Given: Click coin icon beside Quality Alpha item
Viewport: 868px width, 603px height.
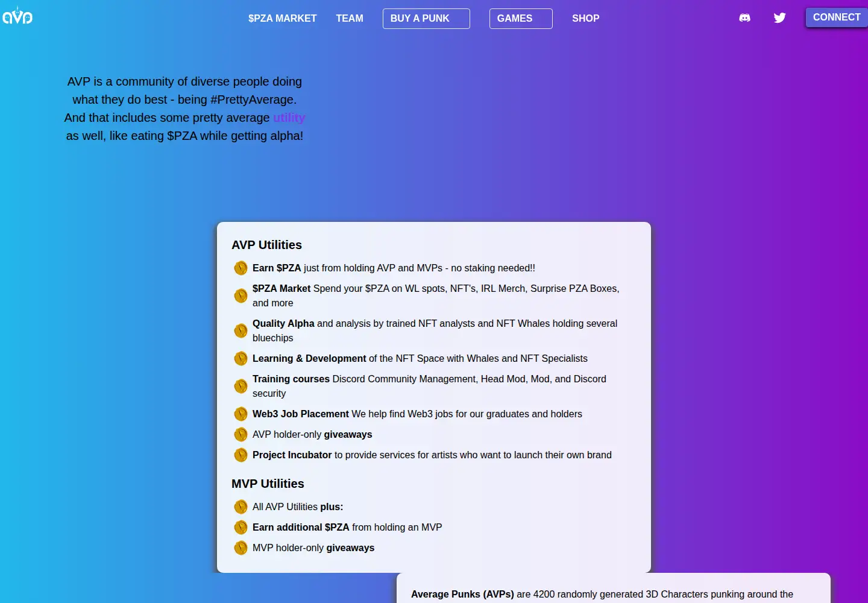Looking at the screenshot, I should (x=241, y=330).
